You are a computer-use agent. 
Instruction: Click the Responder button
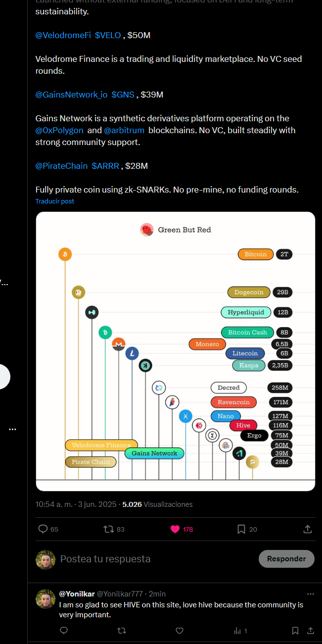(x=286, y=559)
